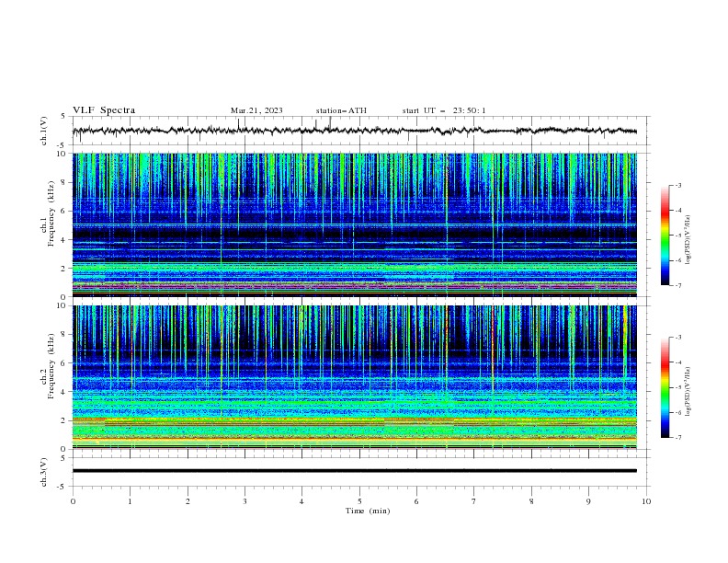Select the date text "Mar.21, 2023"

tap(256, 110)
